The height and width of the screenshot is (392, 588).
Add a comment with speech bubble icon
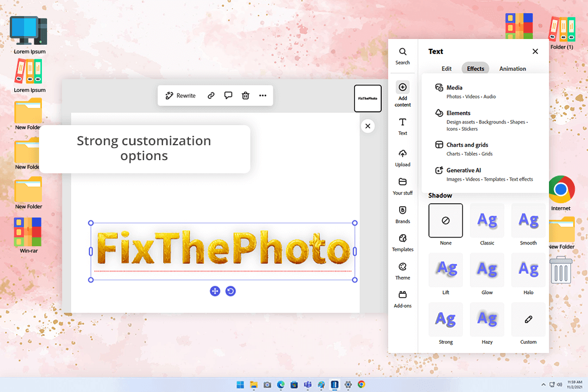tap(228, 96)
